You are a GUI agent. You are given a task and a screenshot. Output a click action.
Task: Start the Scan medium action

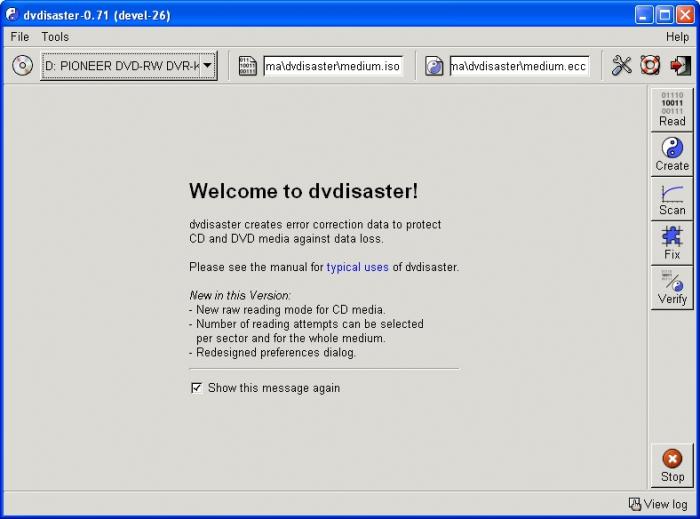pyautogui.click(x=672, y=199)
